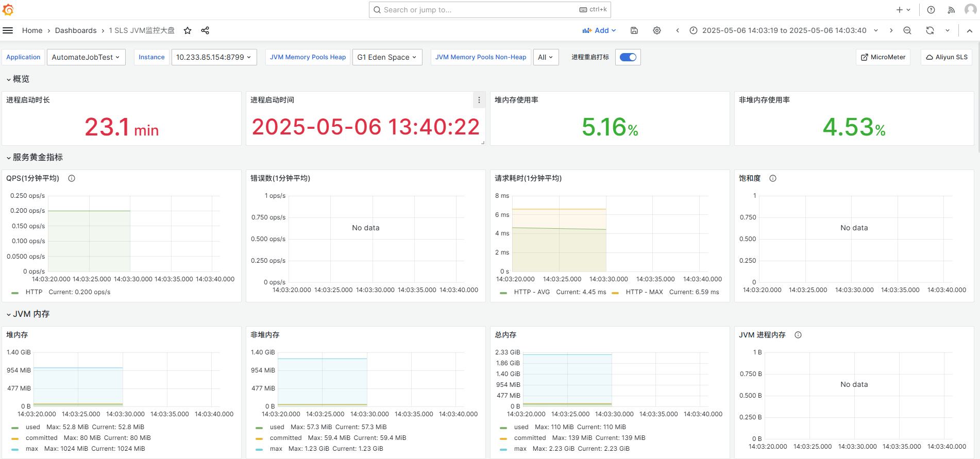Click the HTTP - MAX yellow legend swatch
This screenshot has height=459, width=980.
pos(615,293)
